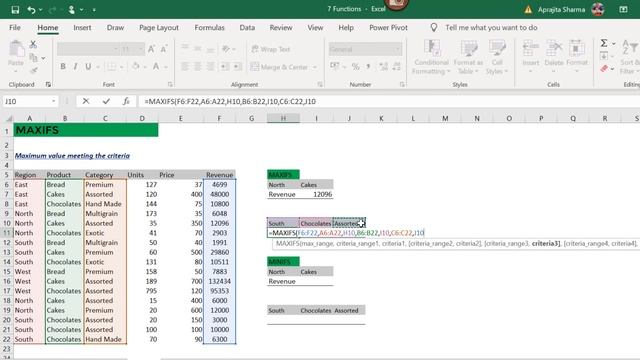Click 'Hand Made' cell in row 22

tap(105, 339)
